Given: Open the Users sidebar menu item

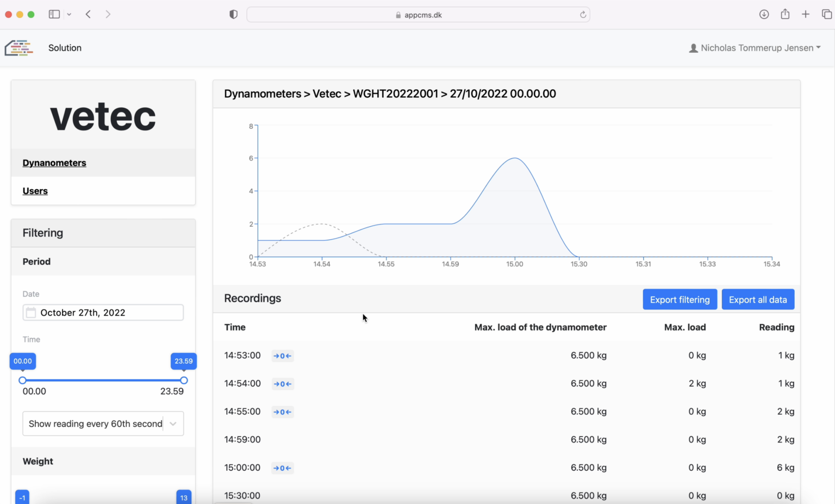Looking at the screenshot, I should coord(35,191).
